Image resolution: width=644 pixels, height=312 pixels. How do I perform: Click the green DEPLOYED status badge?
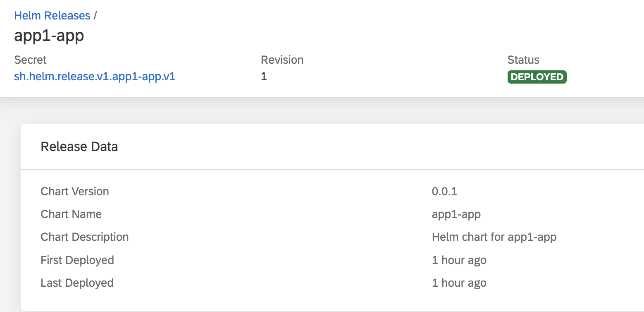pos(537,77)
